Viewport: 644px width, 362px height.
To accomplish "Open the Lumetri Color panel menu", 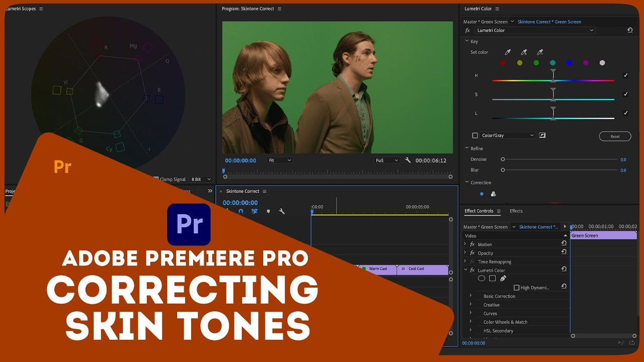I will pos(497,9).
